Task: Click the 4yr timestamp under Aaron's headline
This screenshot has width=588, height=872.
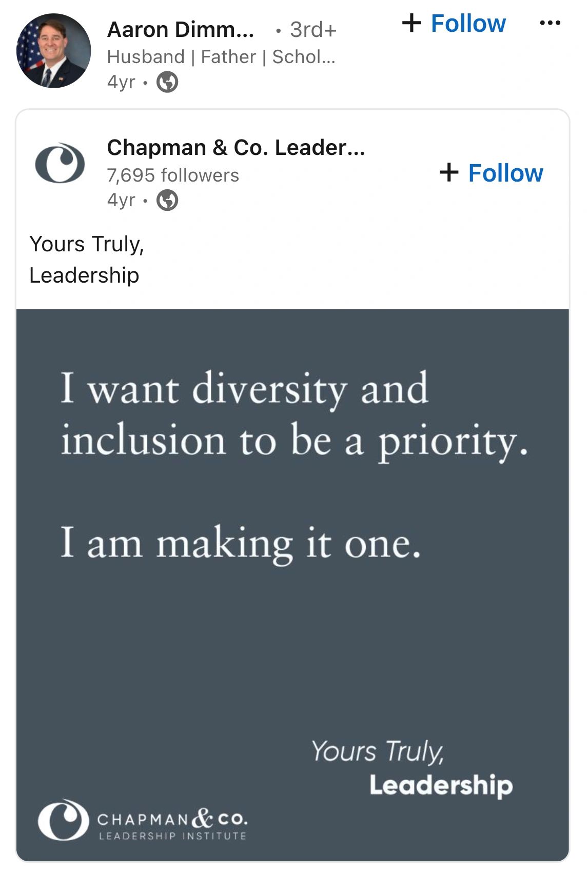Action: point(121,82)
